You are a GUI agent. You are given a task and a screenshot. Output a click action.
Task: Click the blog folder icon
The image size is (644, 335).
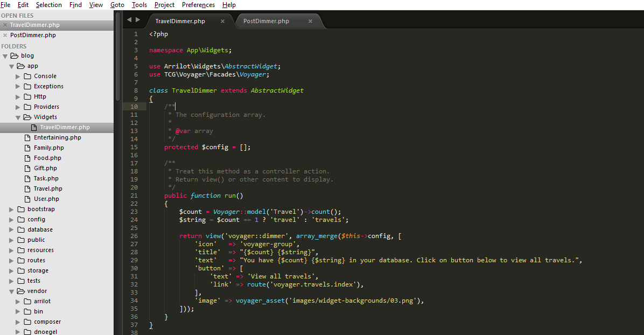pos(15,56)
